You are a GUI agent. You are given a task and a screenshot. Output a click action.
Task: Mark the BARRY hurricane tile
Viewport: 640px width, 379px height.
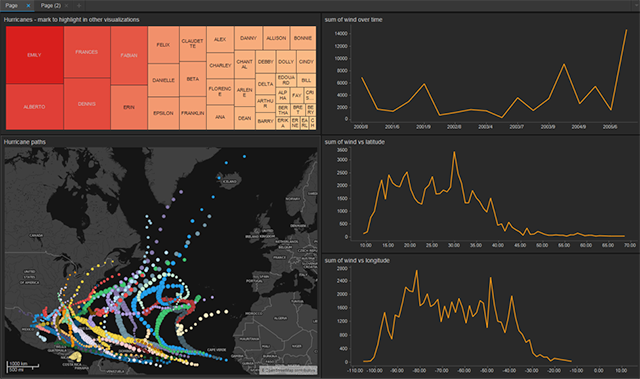[266, 121]
